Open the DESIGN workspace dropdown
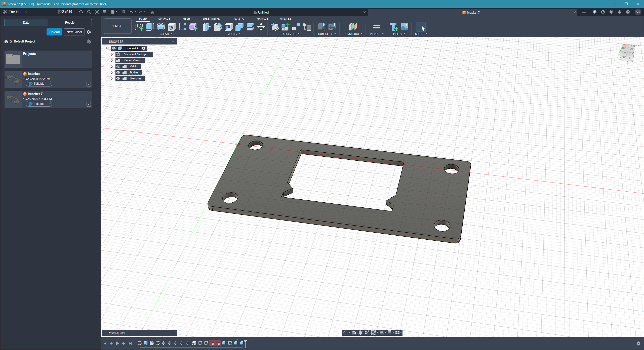644x350 pixels. point(118,26)
